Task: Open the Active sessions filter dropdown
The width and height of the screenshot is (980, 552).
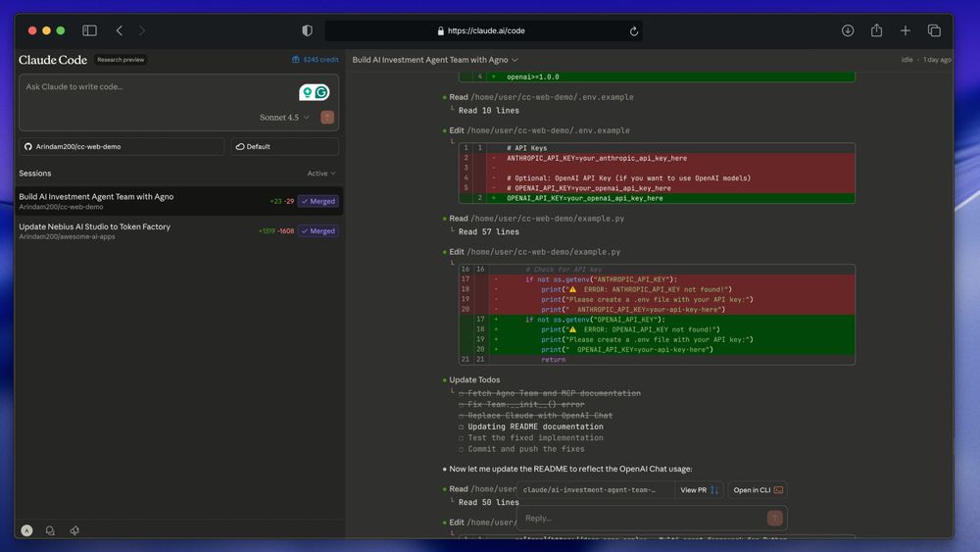Action: pos(321,174)
